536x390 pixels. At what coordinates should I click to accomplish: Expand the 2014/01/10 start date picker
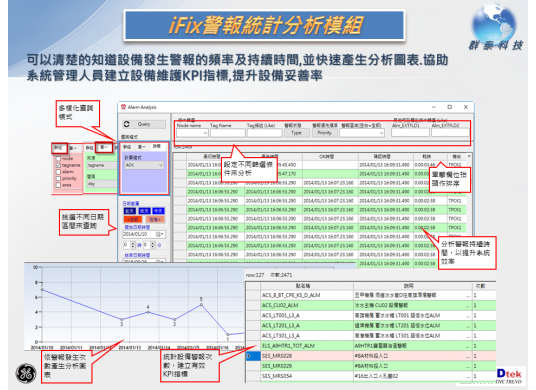click(163, 234)
